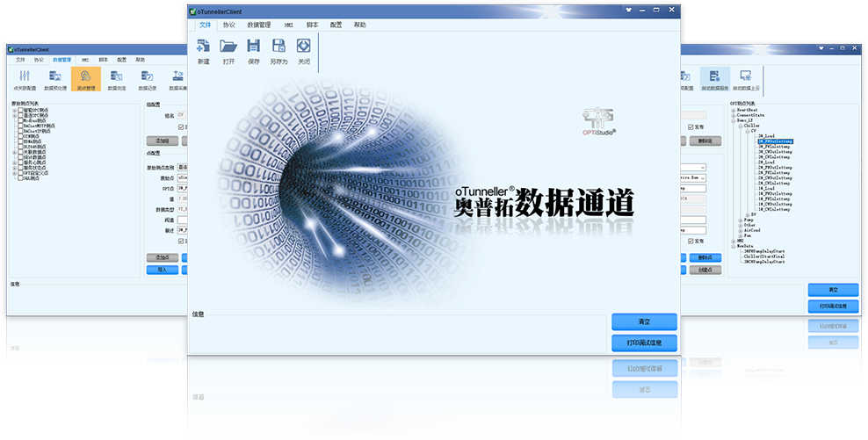Select 点关联配置 icon in the left window

click(x=25, y=76)
